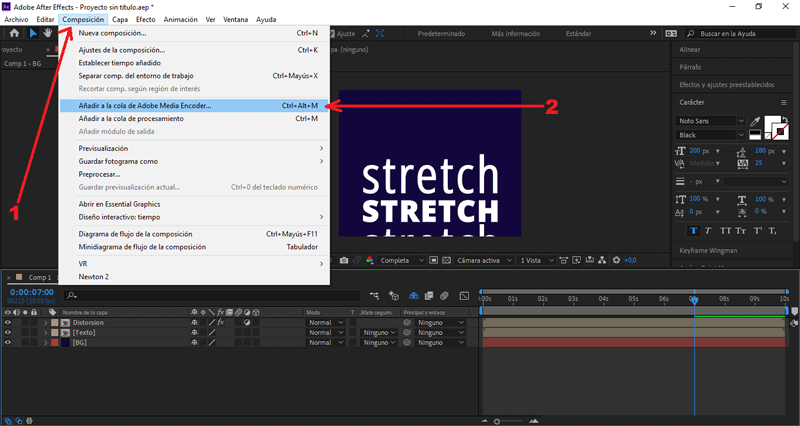The height and width of the screenshot is (426, 800).
Task: Enable motion blur for all layers
Action: click(444, 296)
